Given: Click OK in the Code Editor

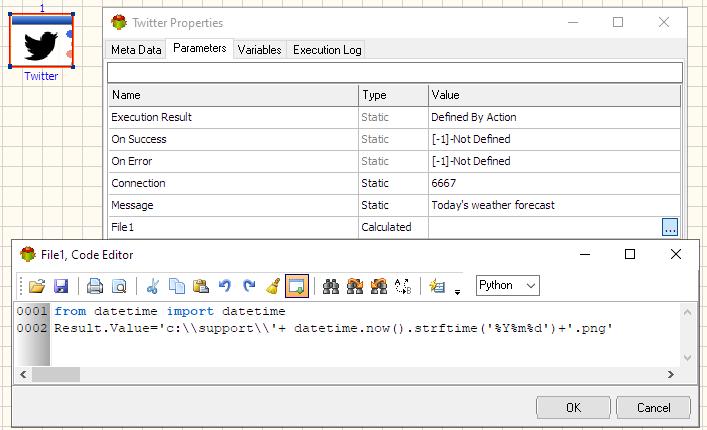Looking at the screenshot, I should [x=573, y=407].
